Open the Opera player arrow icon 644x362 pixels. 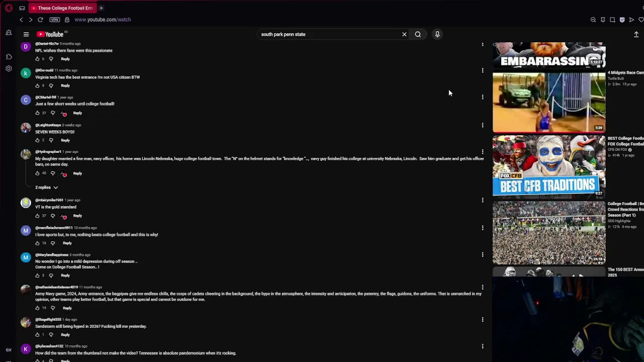(x=631, y=20)
